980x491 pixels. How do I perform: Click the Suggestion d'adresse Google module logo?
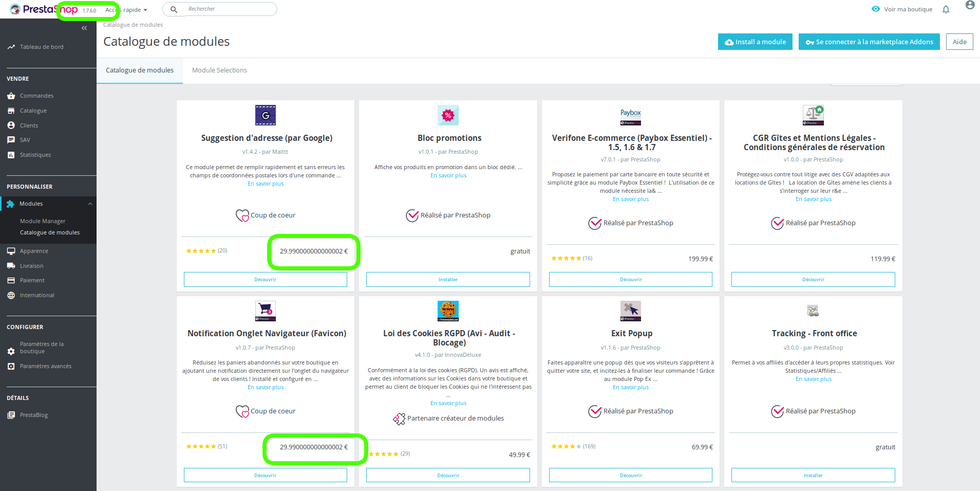(x=266, y=115)
